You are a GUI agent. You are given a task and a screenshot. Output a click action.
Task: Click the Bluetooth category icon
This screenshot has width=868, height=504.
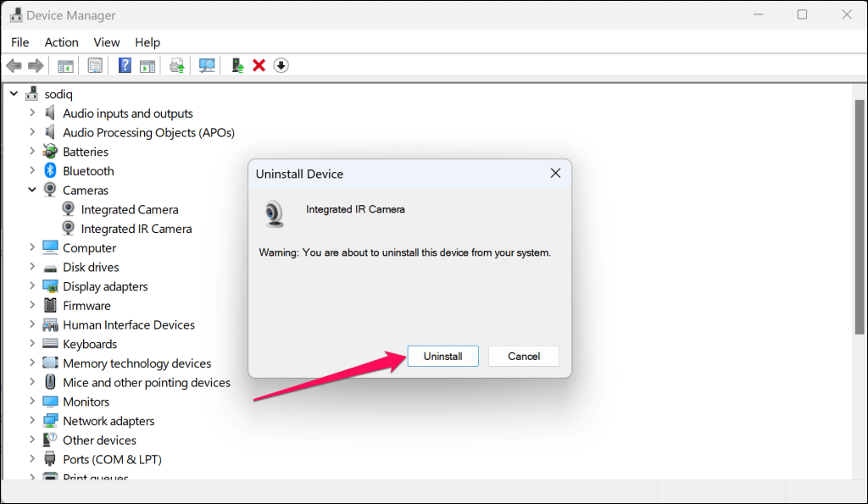coord(50,171)
